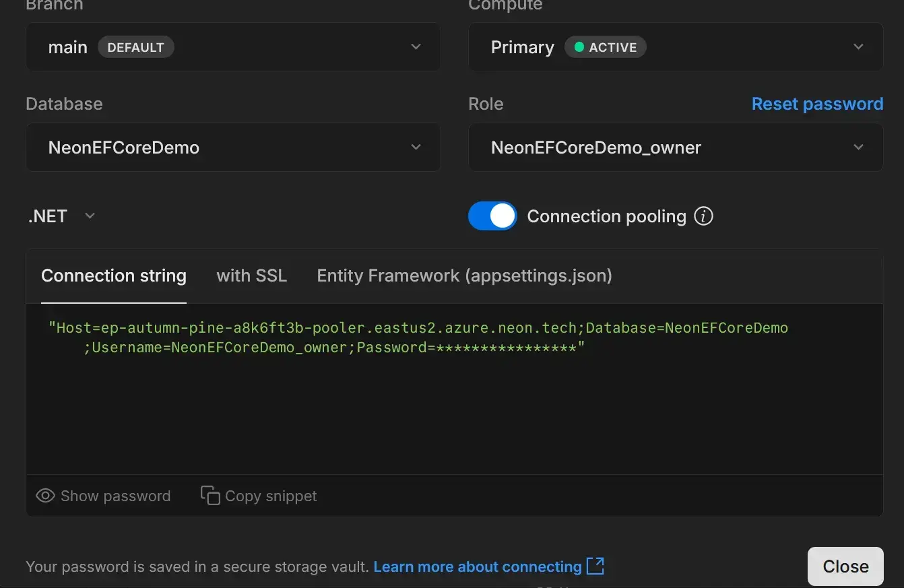Viewport: 904px width, 588px height.
Task: Click the connection string Host text line
Action: (418, 328)
